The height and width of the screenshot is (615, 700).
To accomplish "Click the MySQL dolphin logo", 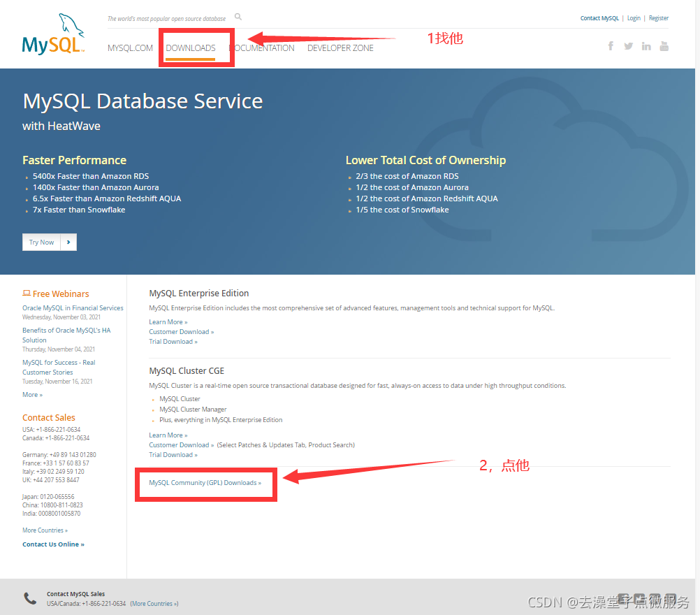I will (x=53, y=34).
